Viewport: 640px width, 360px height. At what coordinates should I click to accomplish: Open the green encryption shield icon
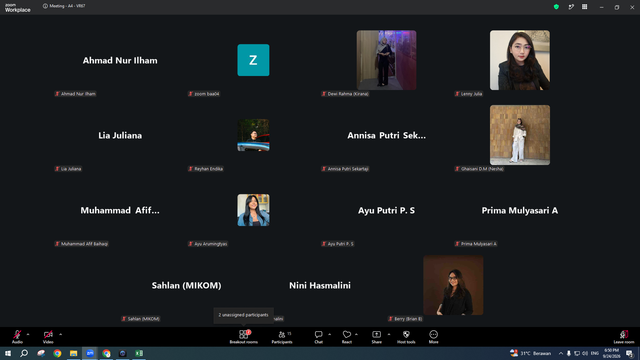pyautogui.click(x=556, y=7)
